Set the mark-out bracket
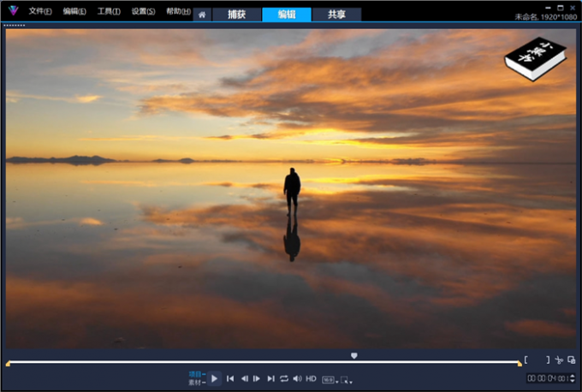582x392 pixels. [x=547, y=360]
